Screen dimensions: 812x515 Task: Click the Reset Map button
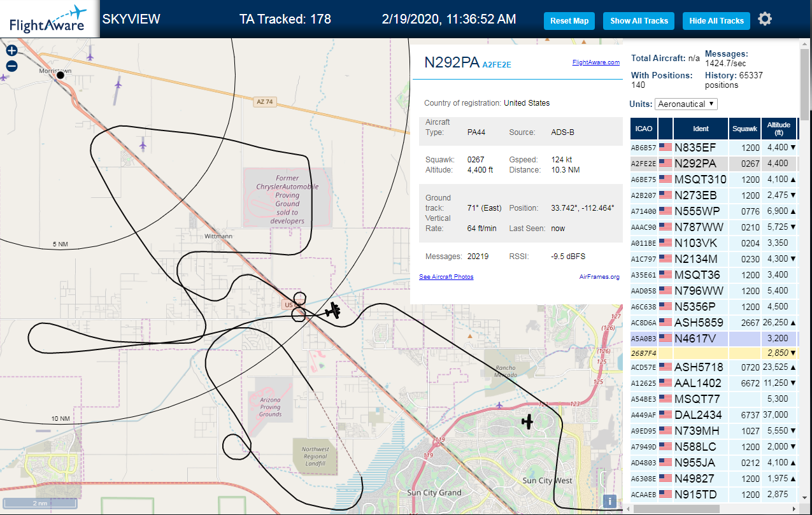569,20
